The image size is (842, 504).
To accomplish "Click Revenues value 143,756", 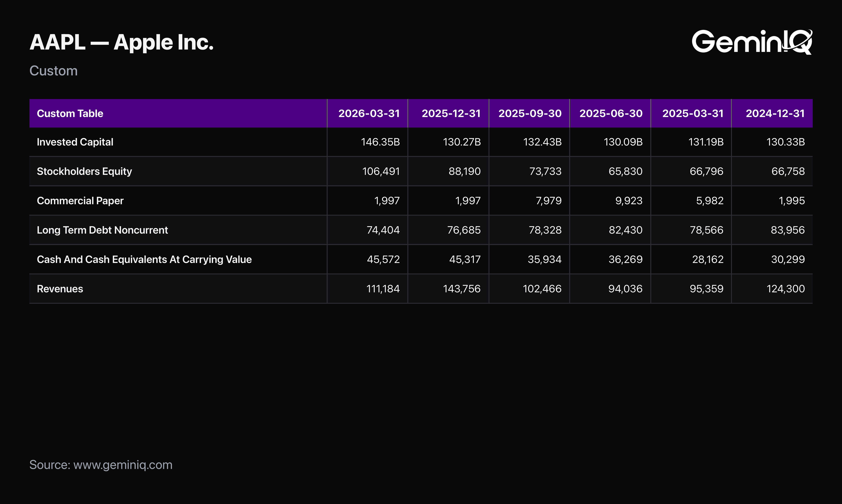I will point(462,289).
